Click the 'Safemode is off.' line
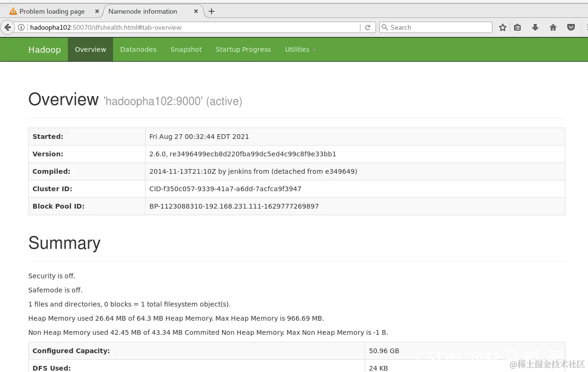Viewport: 588px width, 372px height. coord(55,290)
